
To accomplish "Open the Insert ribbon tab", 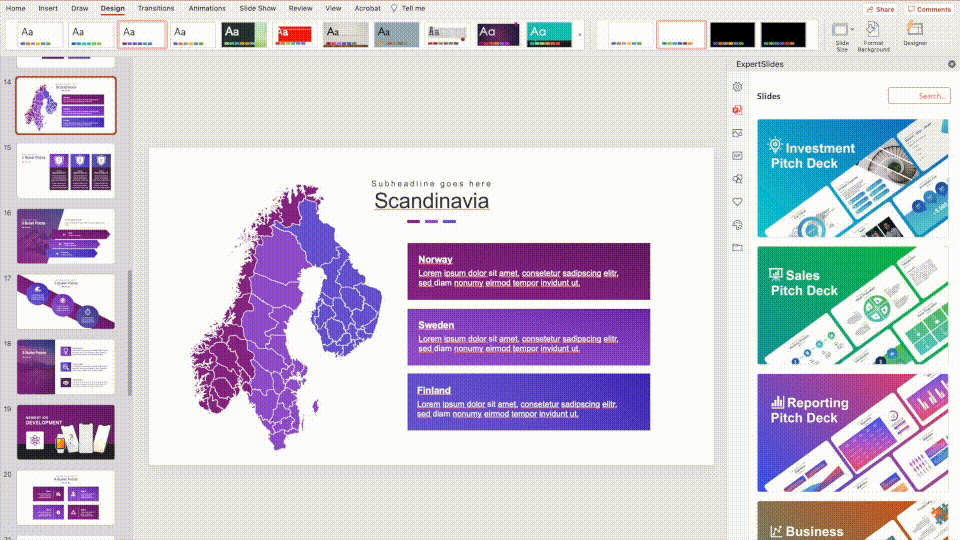I will [x=48, y=8].
